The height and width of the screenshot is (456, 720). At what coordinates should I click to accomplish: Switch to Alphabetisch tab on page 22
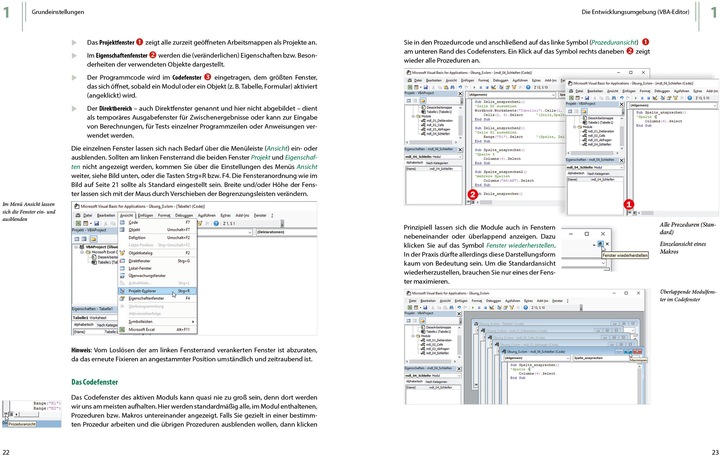84,325
